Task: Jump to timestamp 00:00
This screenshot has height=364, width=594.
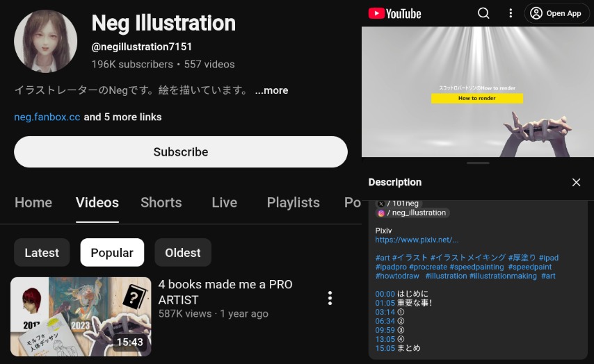Action: click(x=385, y=294)
